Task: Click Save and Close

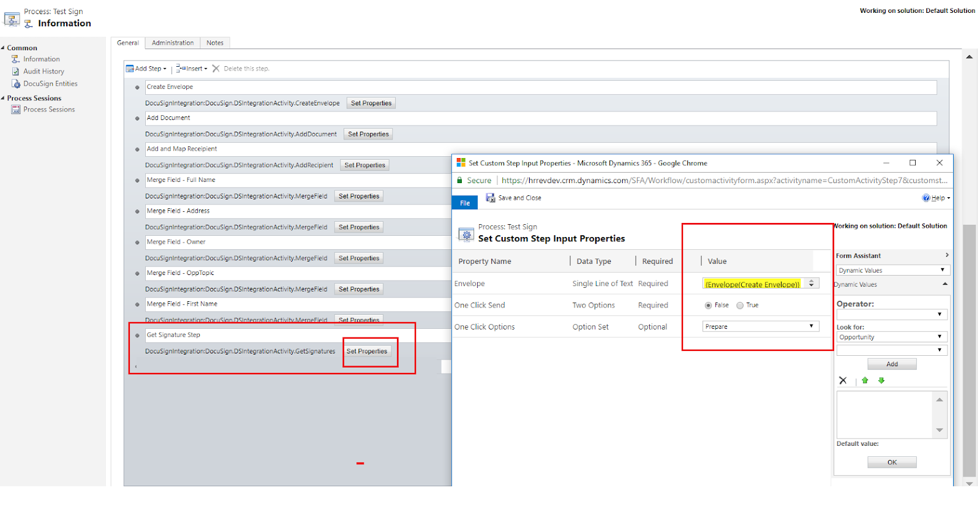Action: click(513, 198)
